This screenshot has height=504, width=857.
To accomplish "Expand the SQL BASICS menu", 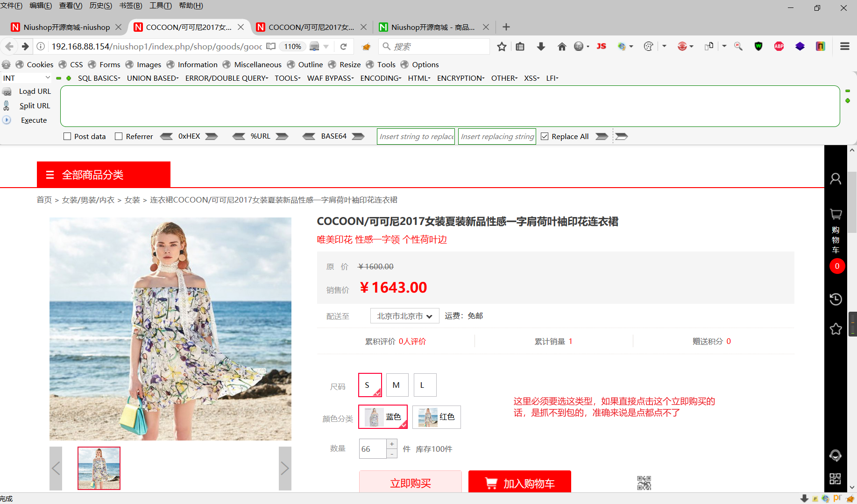I will pos(99,78).
